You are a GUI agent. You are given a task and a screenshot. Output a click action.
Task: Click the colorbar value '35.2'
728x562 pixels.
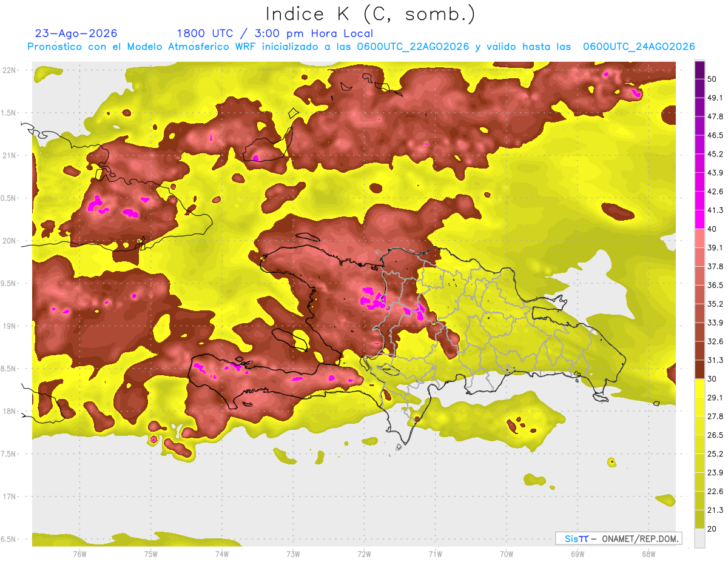click(x=715, y=304)
